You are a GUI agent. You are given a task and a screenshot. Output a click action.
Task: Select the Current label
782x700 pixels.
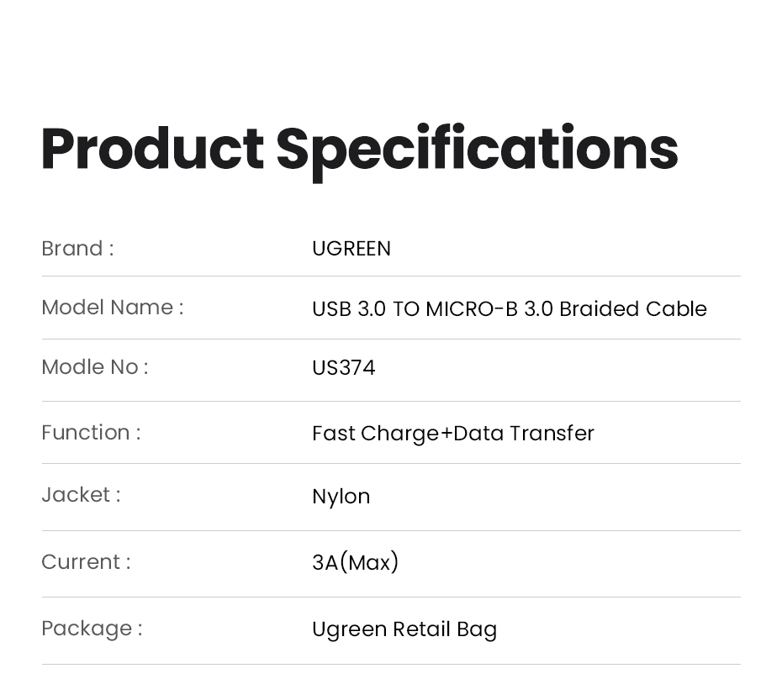click(87, 562)
